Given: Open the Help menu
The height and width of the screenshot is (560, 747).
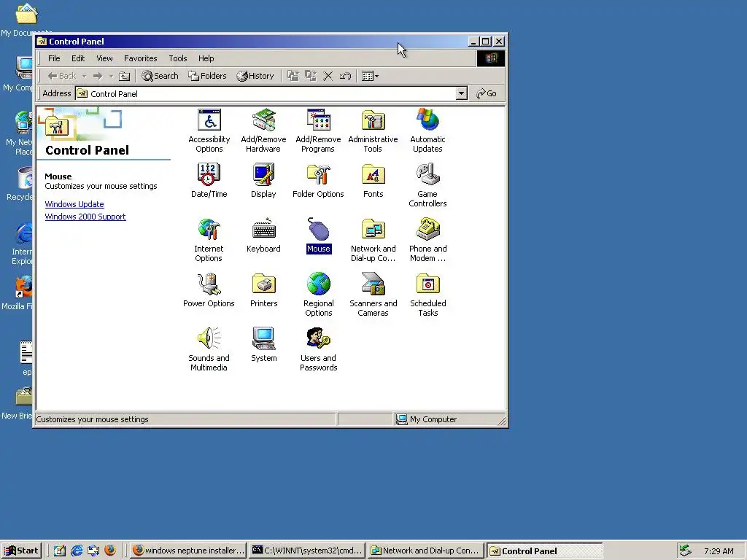Looking at the screenshot, I should pyautogui.click(x=206, y=58).
